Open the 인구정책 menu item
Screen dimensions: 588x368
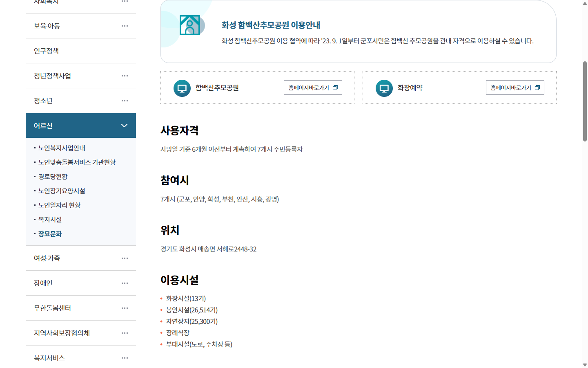click(81, 51)
